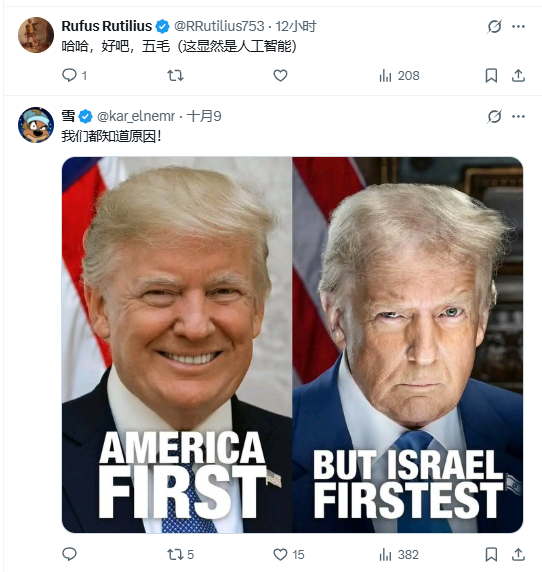Repost the Rufus Rutilius tweet

pos(175,76)
